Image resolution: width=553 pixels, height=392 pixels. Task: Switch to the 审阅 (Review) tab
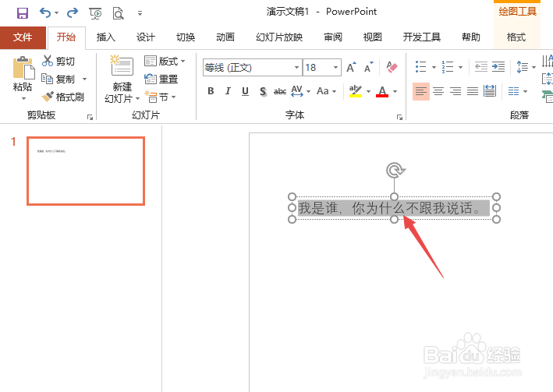pos(333,37)
